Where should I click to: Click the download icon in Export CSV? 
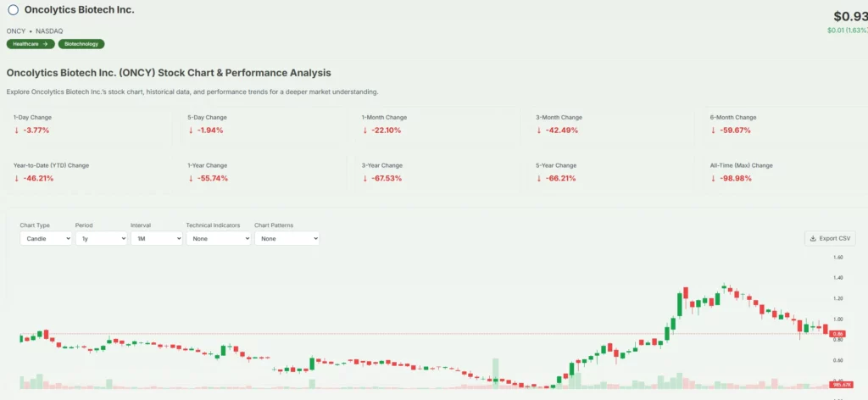(813, 238)
